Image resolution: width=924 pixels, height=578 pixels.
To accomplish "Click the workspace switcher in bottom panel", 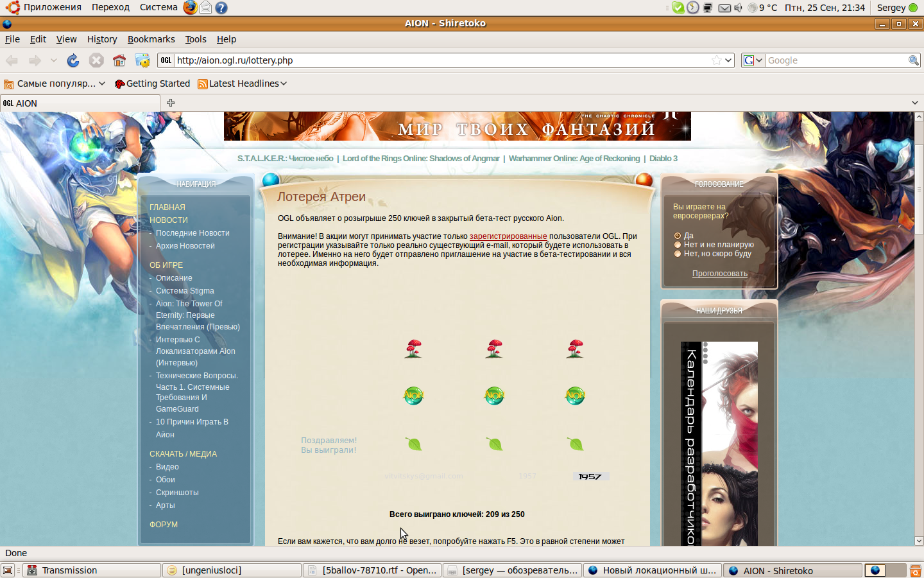I will click(886, 570).
